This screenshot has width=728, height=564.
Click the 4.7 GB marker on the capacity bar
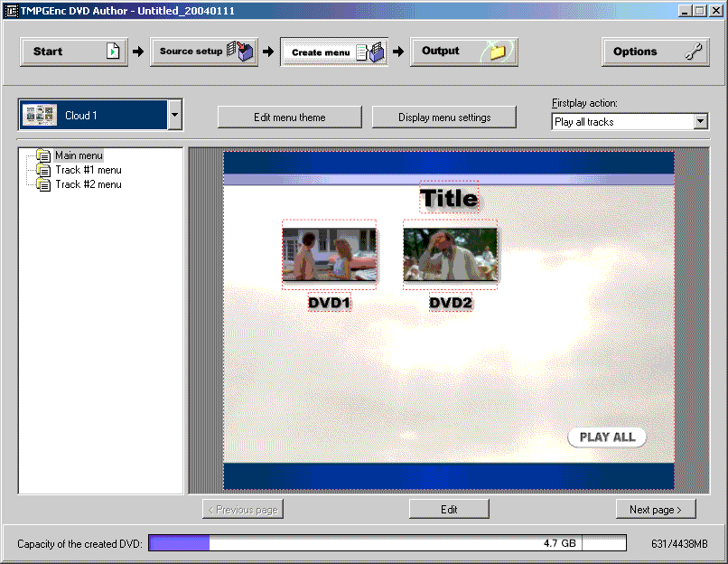tap(559, 543)
